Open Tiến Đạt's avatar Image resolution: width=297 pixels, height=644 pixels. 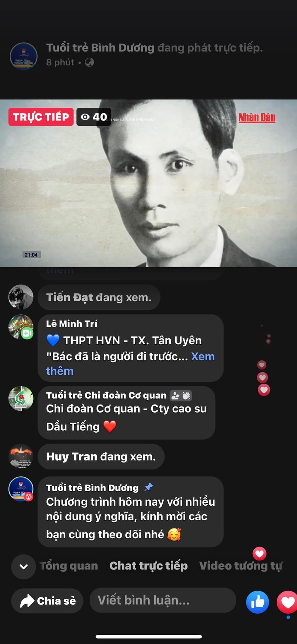(21, 297)
